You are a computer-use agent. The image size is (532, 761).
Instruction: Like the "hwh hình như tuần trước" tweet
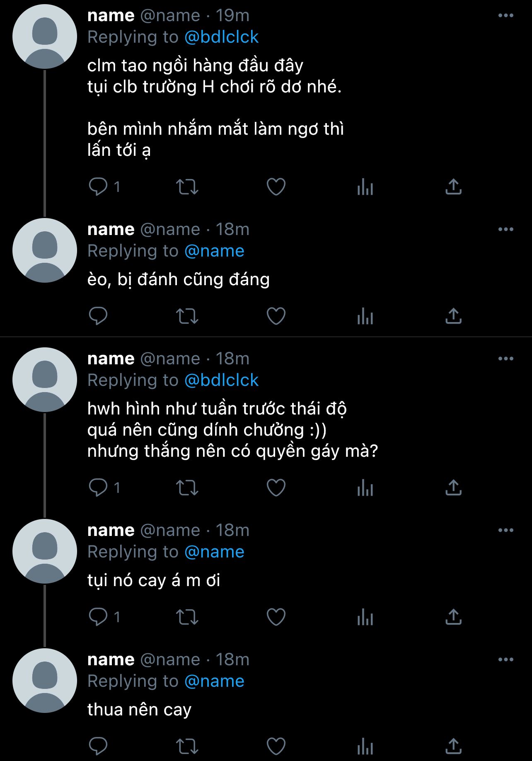tap(276, 487)
